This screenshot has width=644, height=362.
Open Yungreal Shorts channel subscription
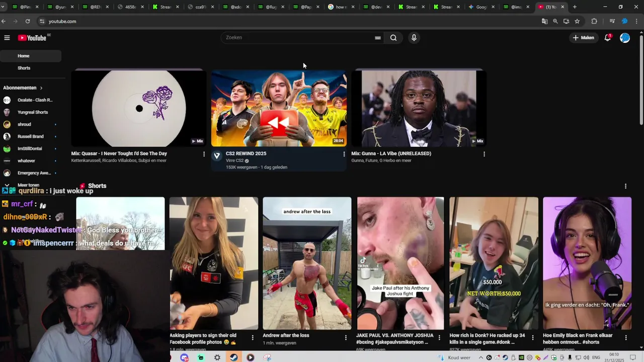click(31, 112)
